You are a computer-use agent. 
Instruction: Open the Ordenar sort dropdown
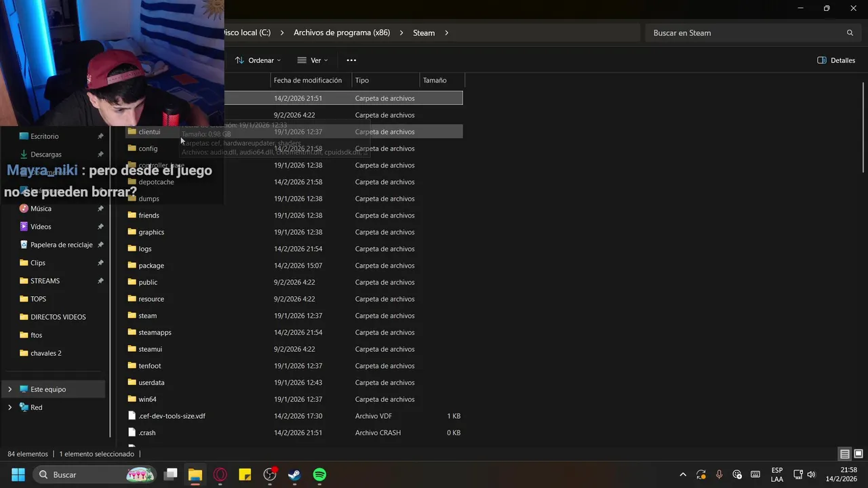pyautogui.click(x=258, y=60)
